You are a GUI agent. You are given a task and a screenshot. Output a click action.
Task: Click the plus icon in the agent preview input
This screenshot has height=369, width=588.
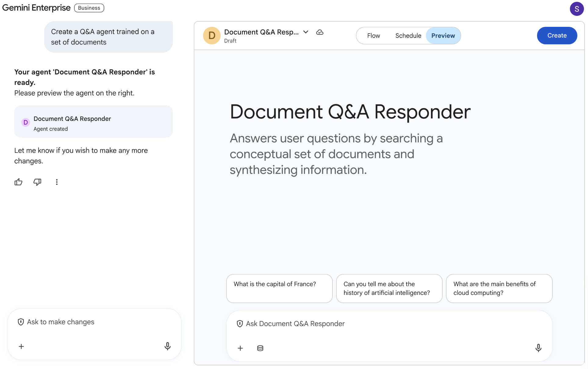coord(240,348)
